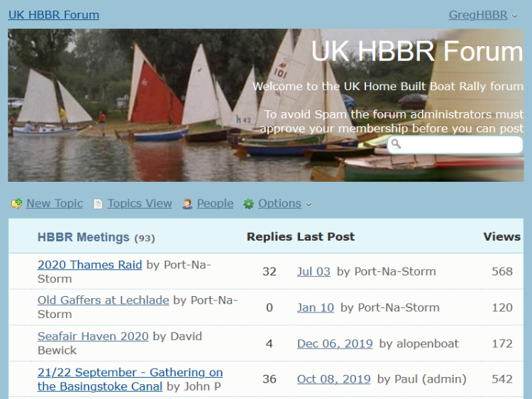
Task: Open the Seafair Haven 2020 topic
Action: pyautogui.click(x=93, y=337)
